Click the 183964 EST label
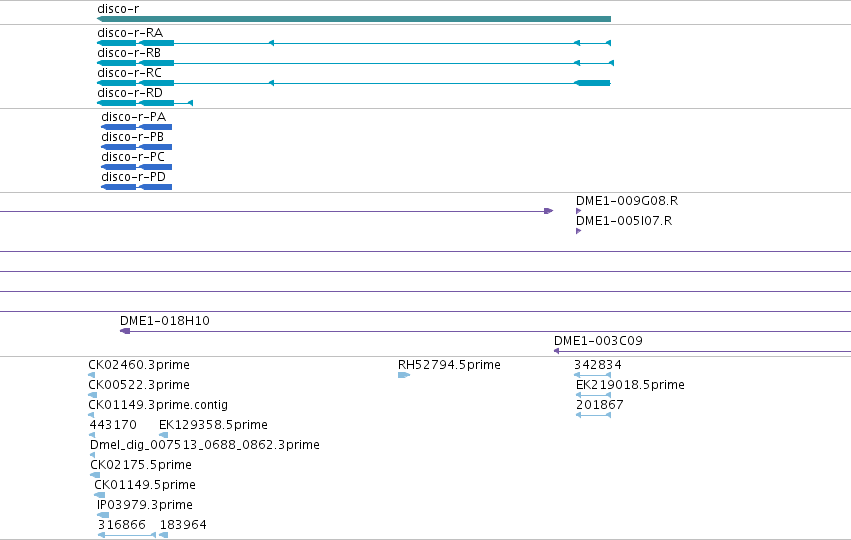 coord(183,525)
